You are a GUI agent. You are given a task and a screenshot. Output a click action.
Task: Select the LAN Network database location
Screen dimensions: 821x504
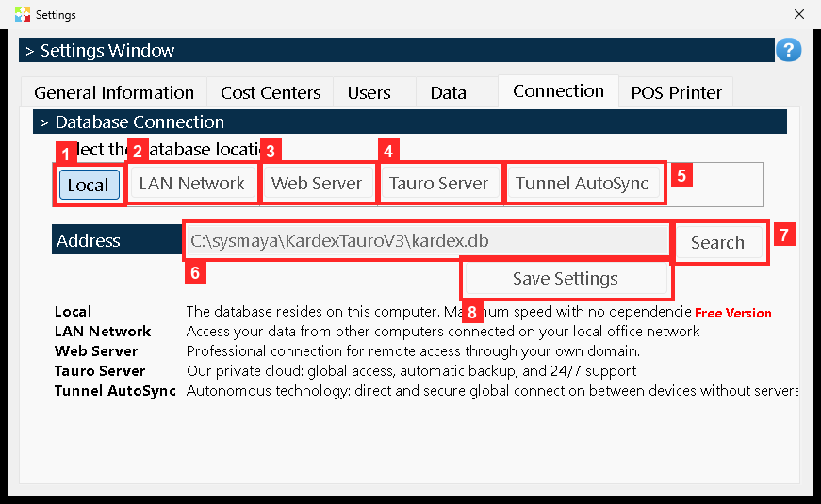[x=191, y=183]
